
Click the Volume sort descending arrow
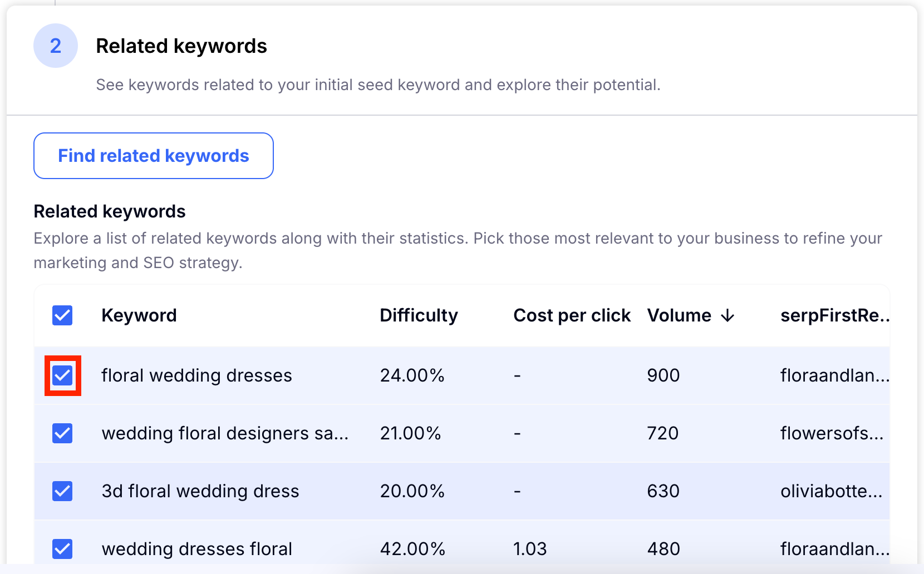pos(728,316)
